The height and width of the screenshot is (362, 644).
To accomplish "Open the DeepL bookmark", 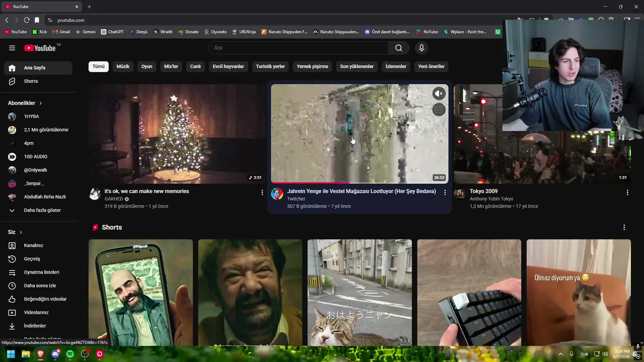I will tap(139, 32).
